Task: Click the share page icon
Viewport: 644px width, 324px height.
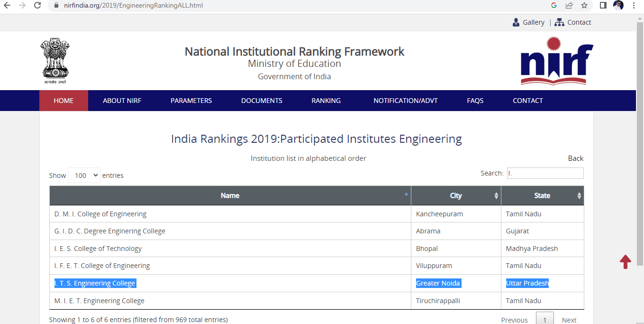Action: click(x=569, y=6)
